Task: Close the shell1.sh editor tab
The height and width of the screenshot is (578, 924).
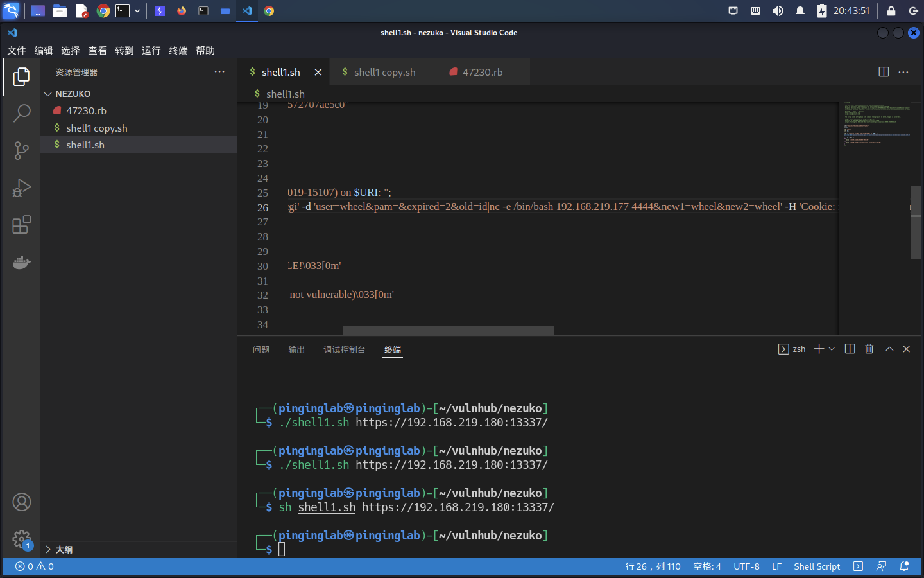Action: coord(318,72)
